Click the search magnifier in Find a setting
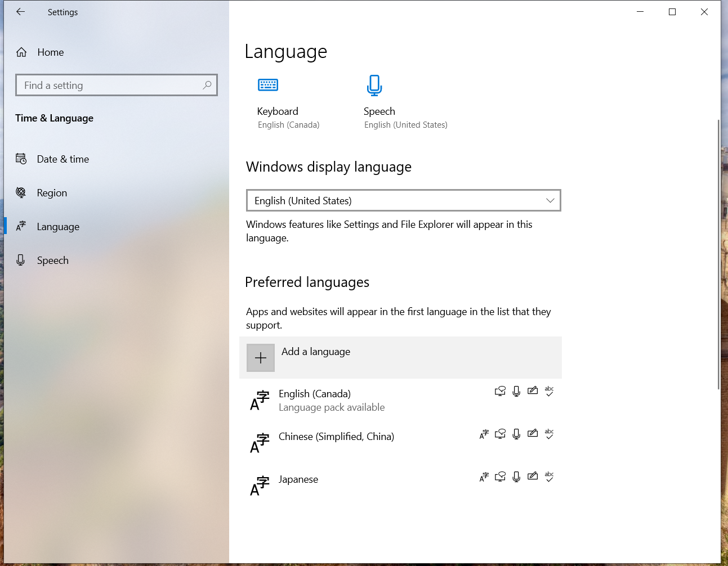Screen dimensions: 728x566 pos(207,85)
